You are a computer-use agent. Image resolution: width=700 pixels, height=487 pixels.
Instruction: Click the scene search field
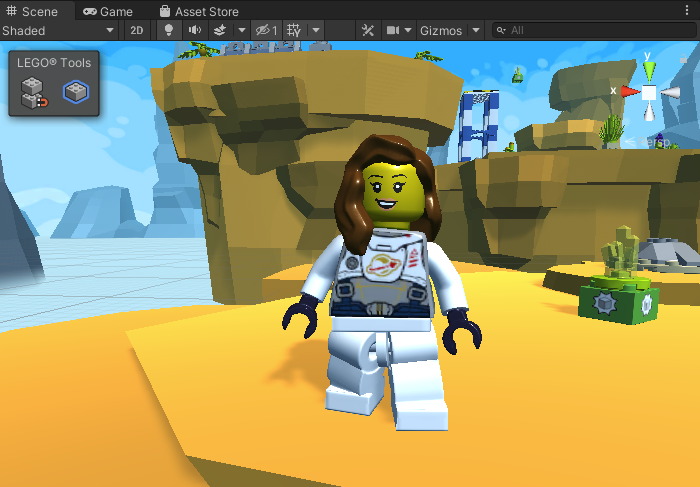point(595,30)
